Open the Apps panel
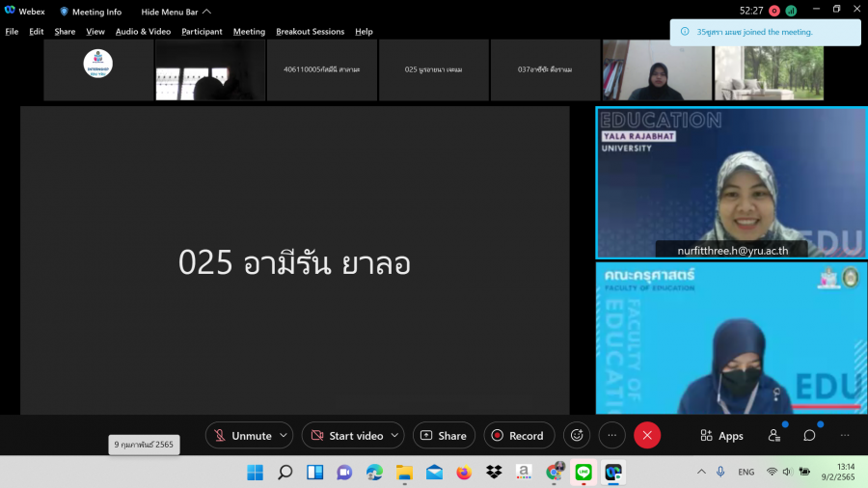 pos(721,436)
